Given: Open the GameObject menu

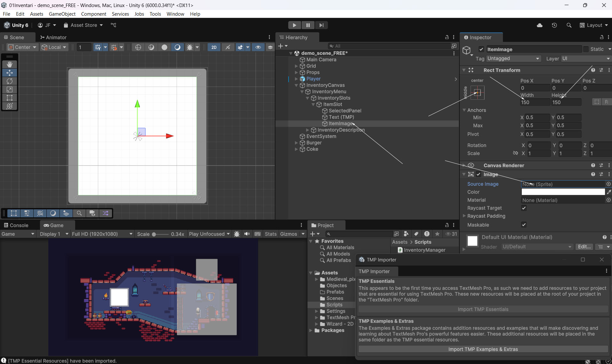Looking at the screenshot, I should pyautogui.click(x=62, y=14).
